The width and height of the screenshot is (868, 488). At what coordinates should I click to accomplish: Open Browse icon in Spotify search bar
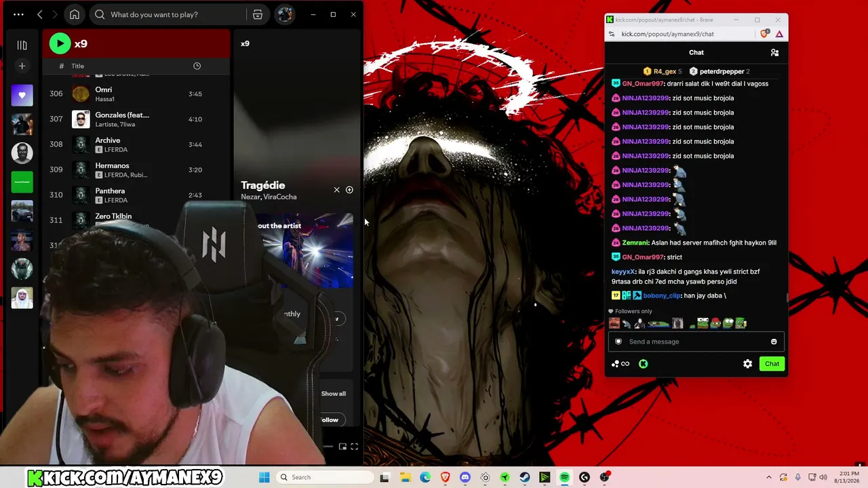tap(258, 14)
